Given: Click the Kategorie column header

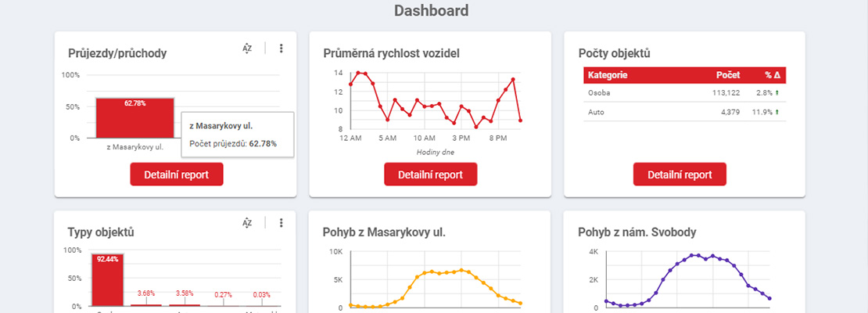Looking at the screenshot, I should point(608,75).
